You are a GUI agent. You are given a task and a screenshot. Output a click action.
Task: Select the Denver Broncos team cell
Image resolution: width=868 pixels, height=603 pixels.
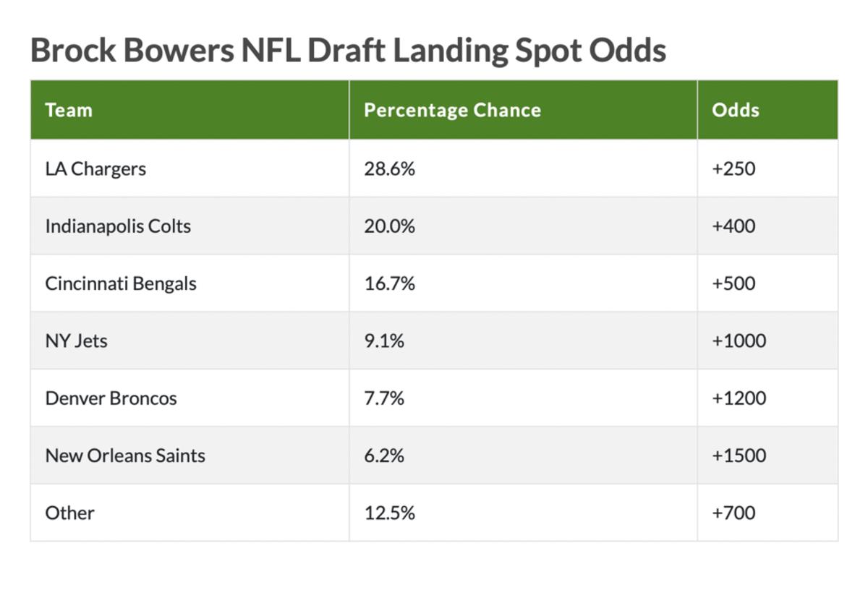(190, 398)
